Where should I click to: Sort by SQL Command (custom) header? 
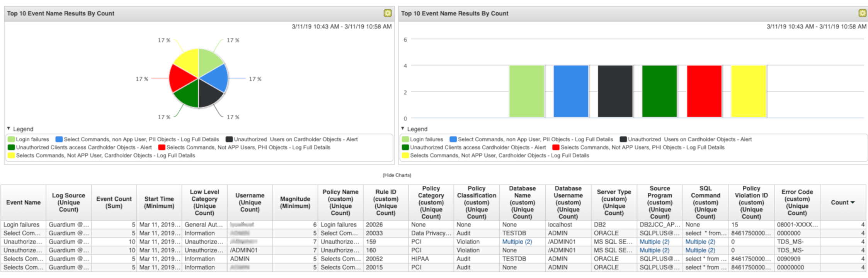[706, 202]
